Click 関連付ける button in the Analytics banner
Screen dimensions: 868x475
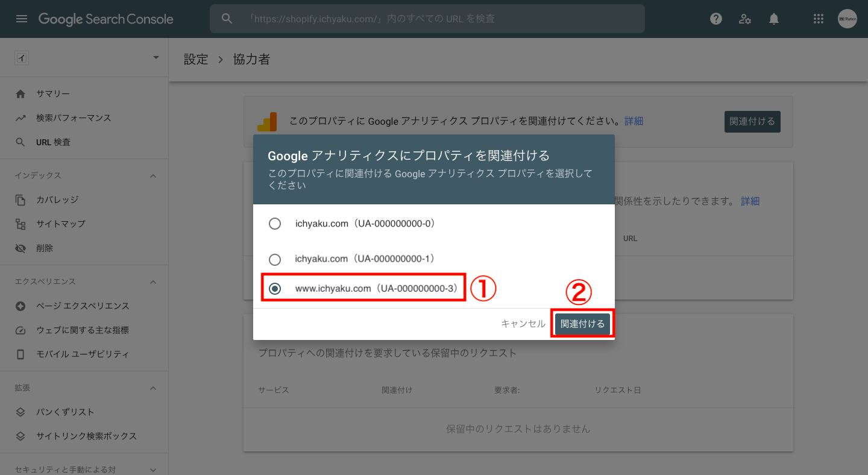coord(752,121)
